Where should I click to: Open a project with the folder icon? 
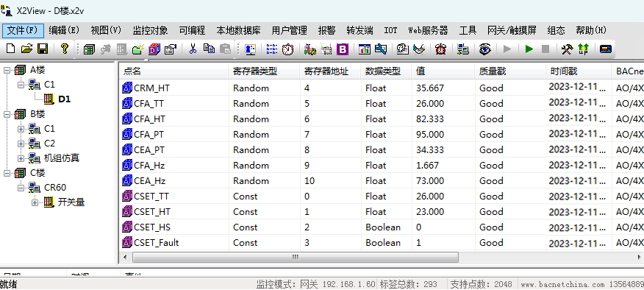click(26, 49)
